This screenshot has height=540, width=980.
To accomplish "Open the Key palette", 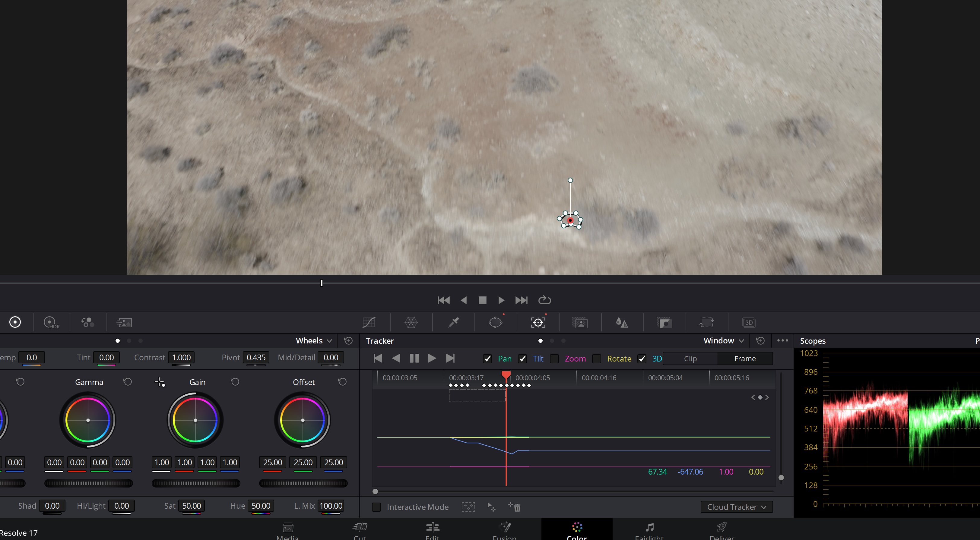I will (x=664, y=323).
